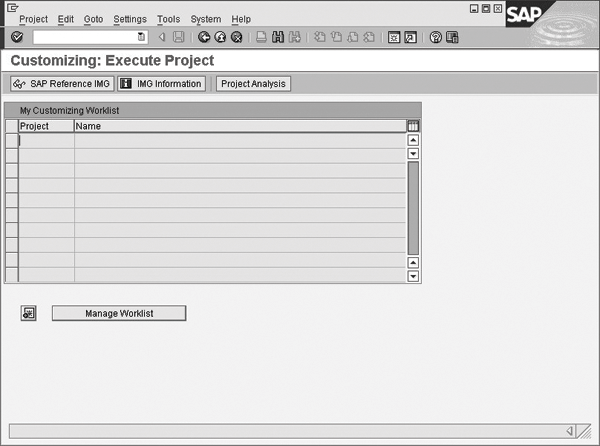This screenshot has height=446, width=600.
Task: Click the lower scroll-up arrow of worklist
Action: [413, 263]
